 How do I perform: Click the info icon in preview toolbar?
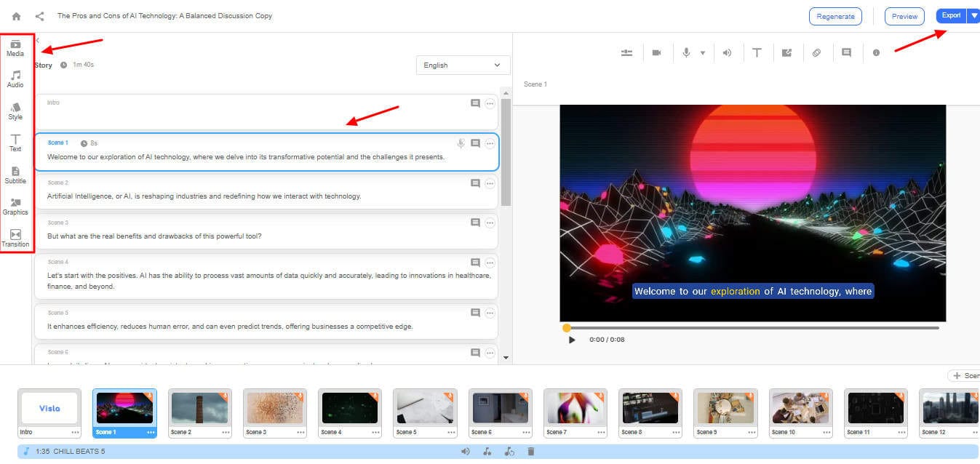click(876, 53)
